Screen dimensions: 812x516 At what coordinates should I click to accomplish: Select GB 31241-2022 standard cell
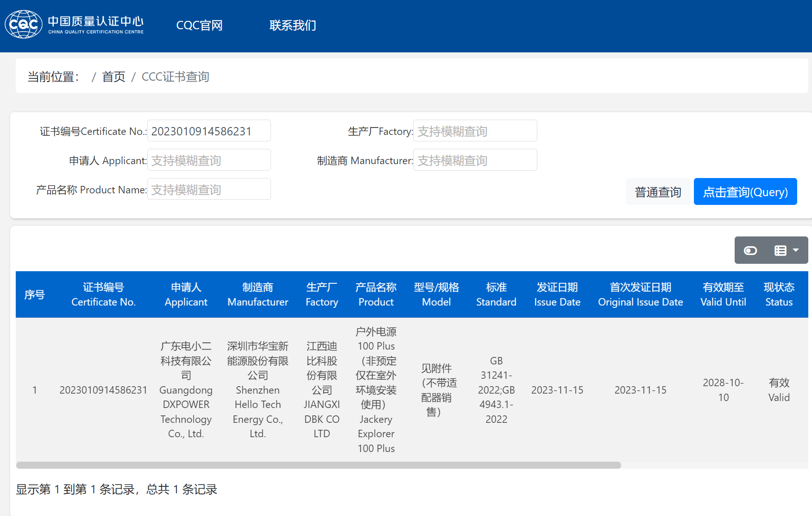point(496,390)
